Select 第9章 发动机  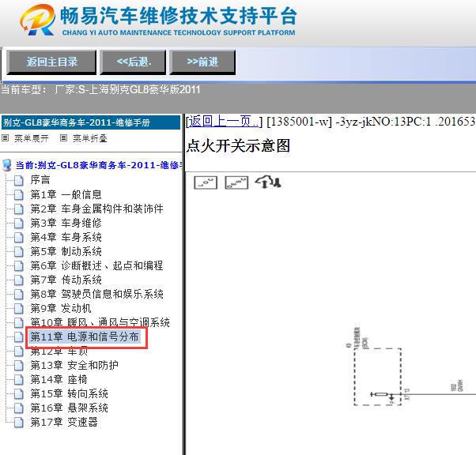tap(61, 309)
